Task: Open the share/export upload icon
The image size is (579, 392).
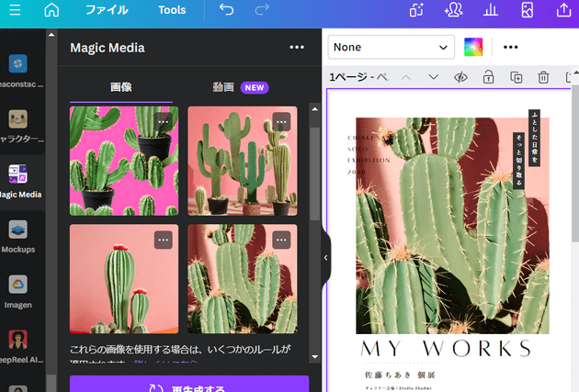Action: click(563, 11)
